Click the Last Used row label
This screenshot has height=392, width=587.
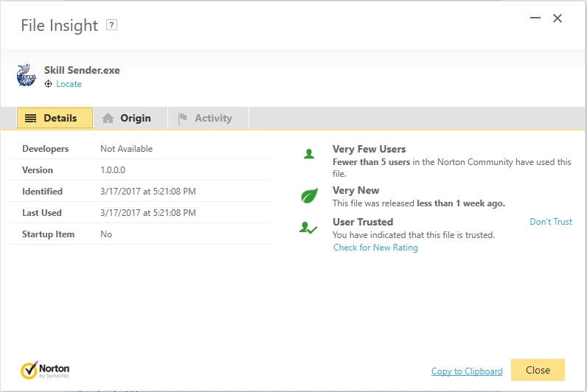(x=41, y=212)
